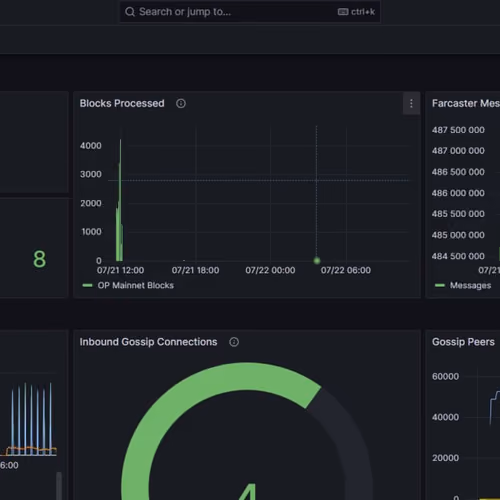Click the Gossip Peers panel title
The width and height of the screenshot is (500, 500).
click(463, 342)
